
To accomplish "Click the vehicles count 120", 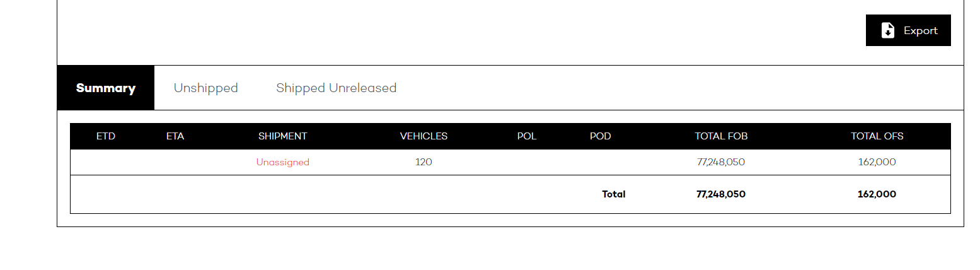I will tap(424, 162).
